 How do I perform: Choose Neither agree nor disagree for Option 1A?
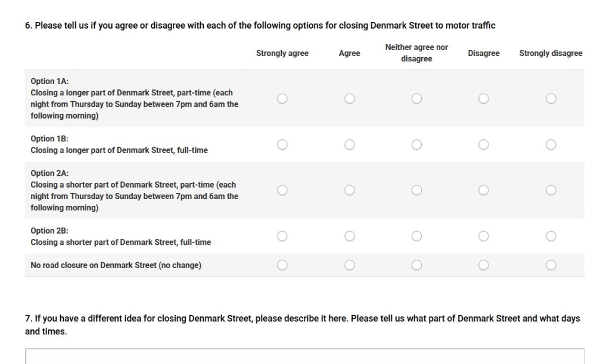pyautogui.click(x=417, y=98)
